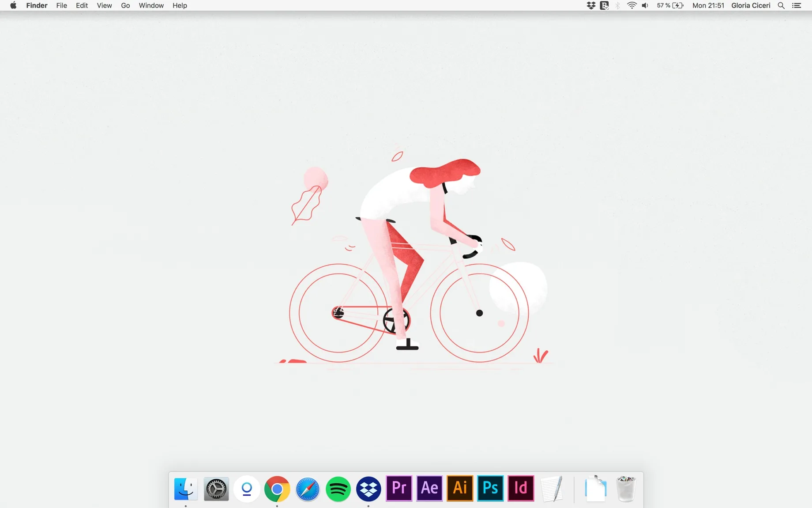Open Notification Center
The width and height of the screenshot is (812, 508).
(x=797, y=5)
